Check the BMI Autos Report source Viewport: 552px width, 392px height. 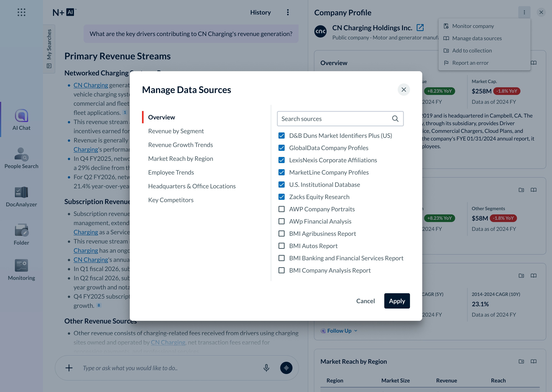[282, 246]
